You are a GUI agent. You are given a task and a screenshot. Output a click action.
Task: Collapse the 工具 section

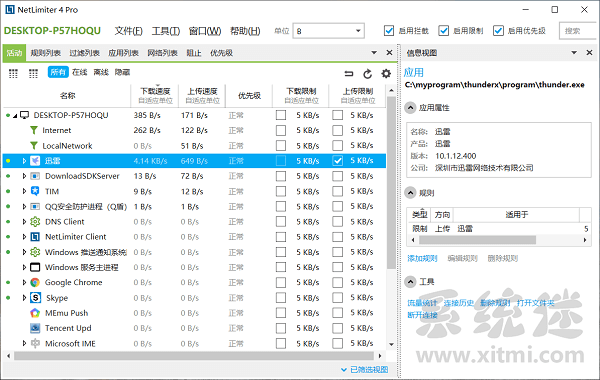(410, 282)
